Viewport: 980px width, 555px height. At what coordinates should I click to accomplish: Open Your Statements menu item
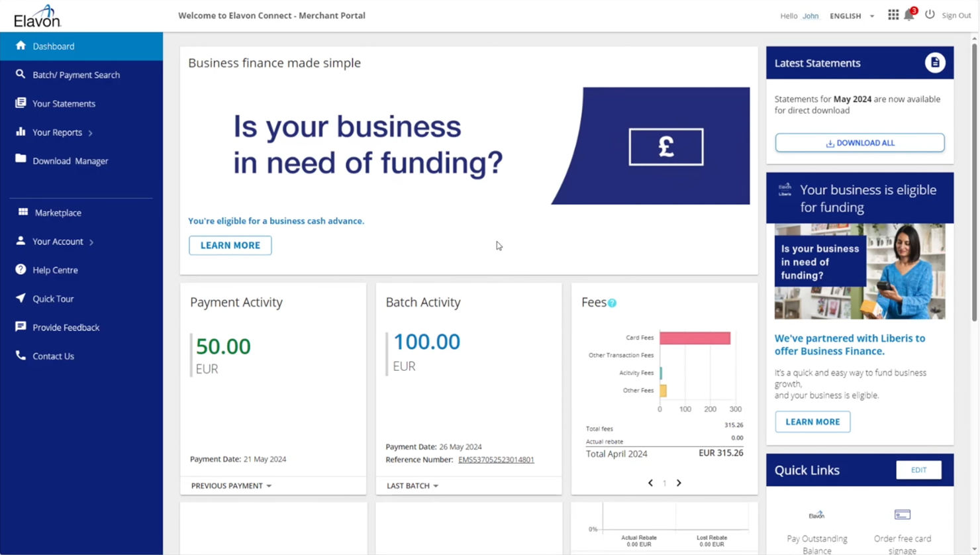[81, 103]
